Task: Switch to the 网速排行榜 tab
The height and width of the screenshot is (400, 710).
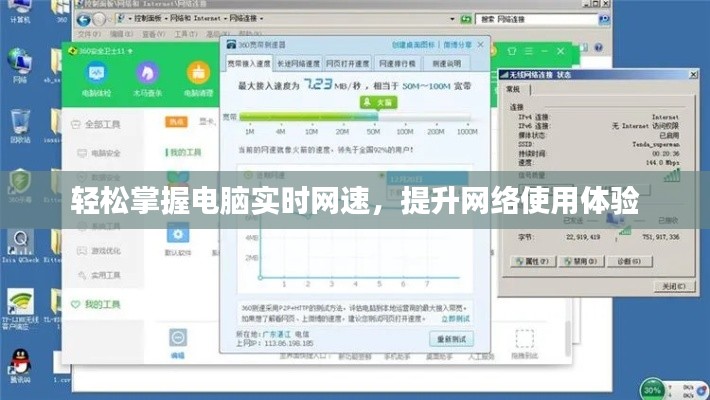Action: [x=398, y=64]
